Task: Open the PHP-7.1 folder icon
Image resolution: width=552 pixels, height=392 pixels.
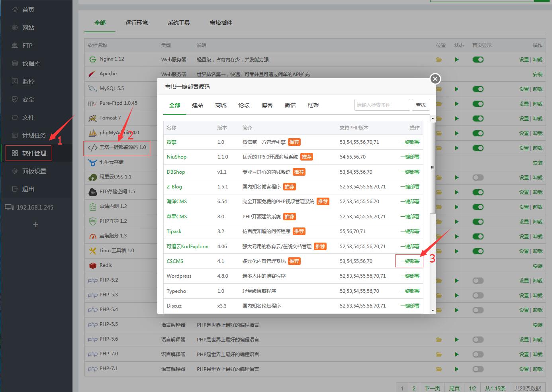Action: tap(439, 369)
